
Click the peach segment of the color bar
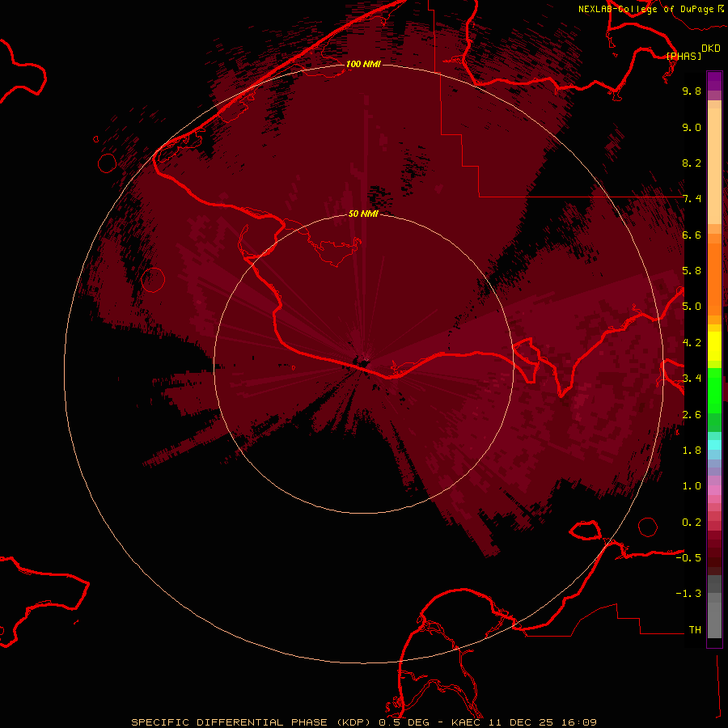pyautogui.click(x=714, y=166)
